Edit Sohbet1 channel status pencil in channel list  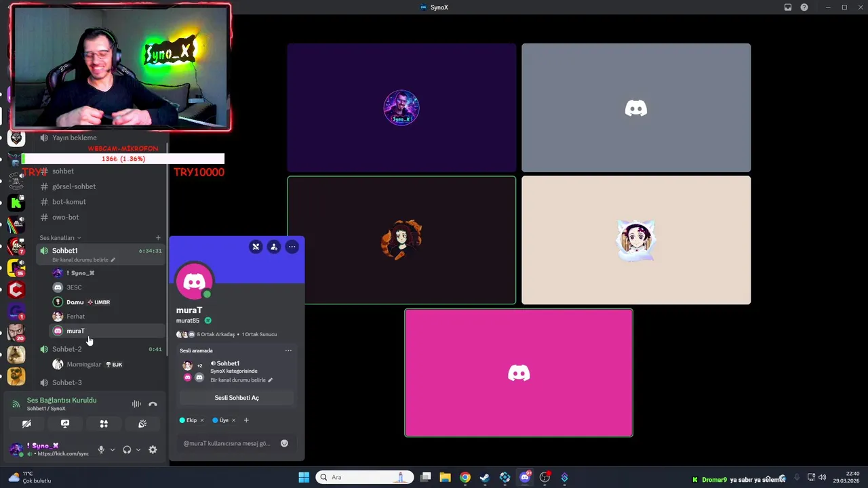point(113,260)
